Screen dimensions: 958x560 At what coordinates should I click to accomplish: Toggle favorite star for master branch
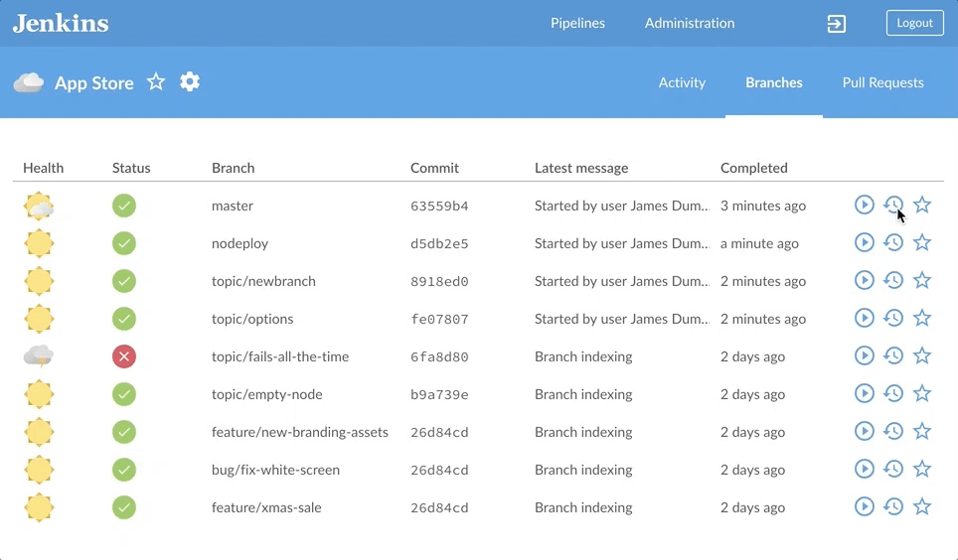point(922,205)
